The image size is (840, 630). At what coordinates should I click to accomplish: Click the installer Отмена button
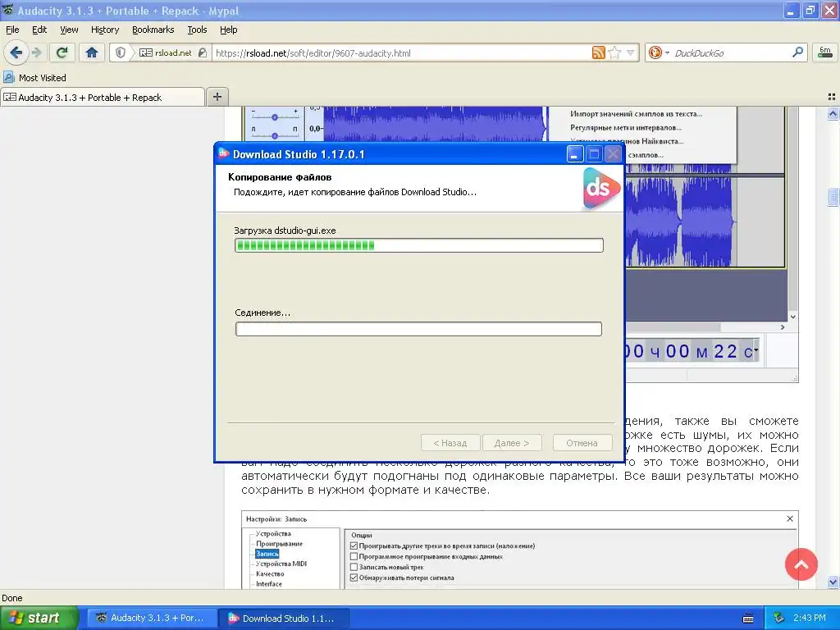click(x=582, y=443)
